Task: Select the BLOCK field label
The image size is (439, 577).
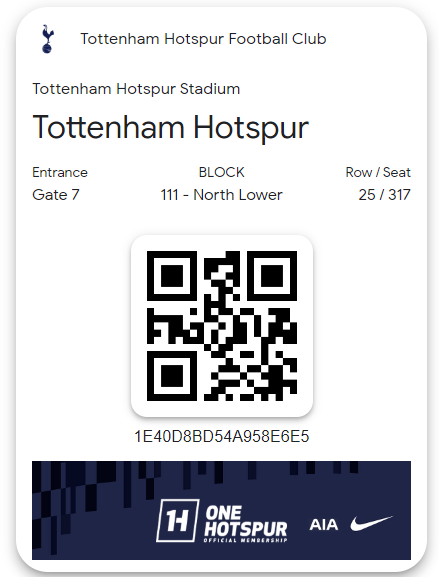Action: point(222,172)
